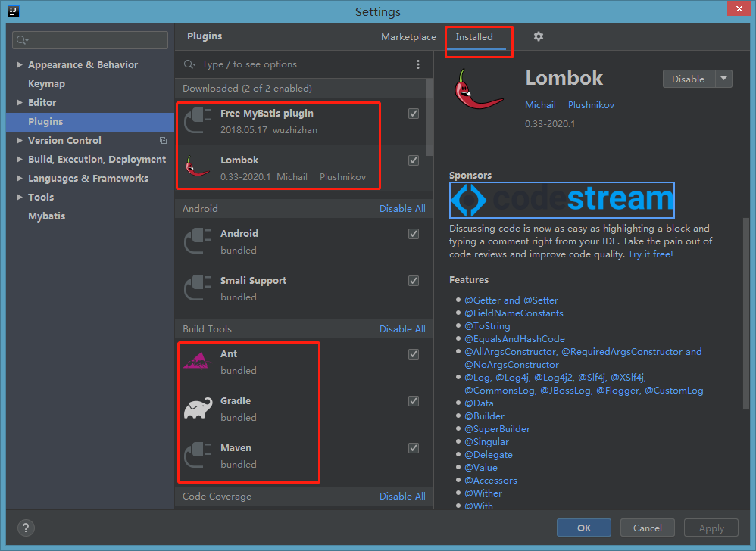Open the @Data feature link

coord(479,403)
